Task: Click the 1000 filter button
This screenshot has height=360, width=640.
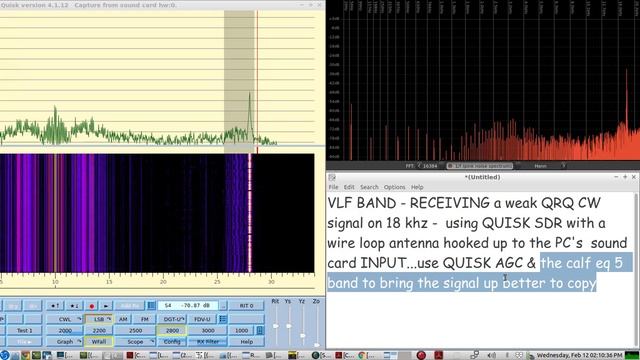Action: tap(241, 331)
